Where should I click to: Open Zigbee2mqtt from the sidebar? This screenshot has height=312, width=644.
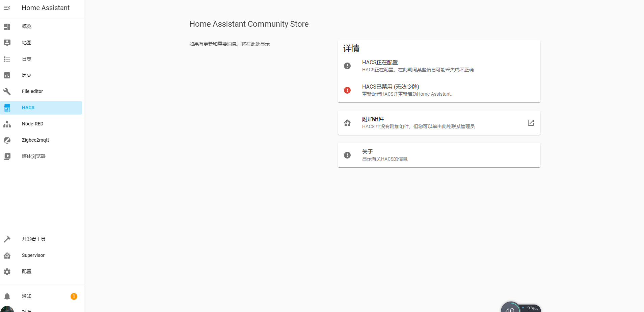41,140
